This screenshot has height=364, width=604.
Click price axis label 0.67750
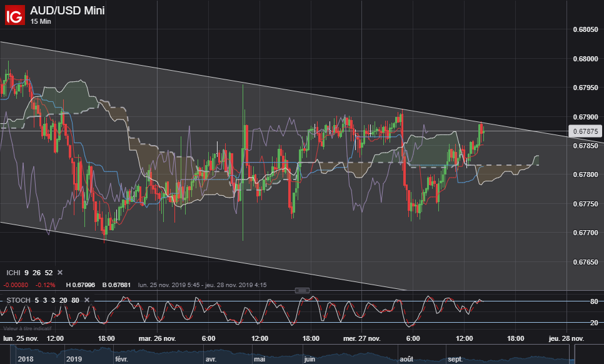point(585,204)
